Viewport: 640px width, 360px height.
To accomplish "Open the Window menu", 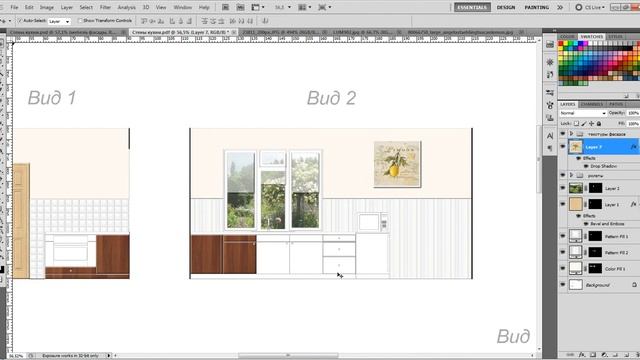I will pyautogui.click(x=182, y=7).
